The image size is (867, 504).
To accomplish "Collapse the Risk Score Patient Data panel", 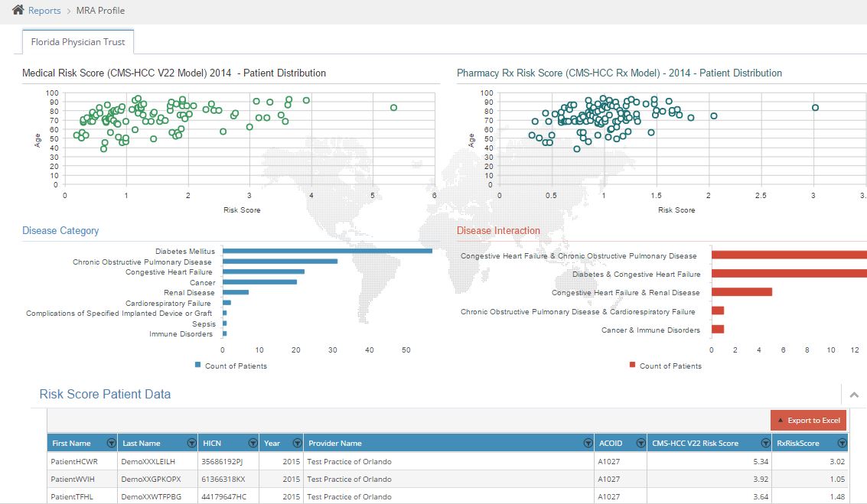I will pyautogui.click(x=854, y=395).
